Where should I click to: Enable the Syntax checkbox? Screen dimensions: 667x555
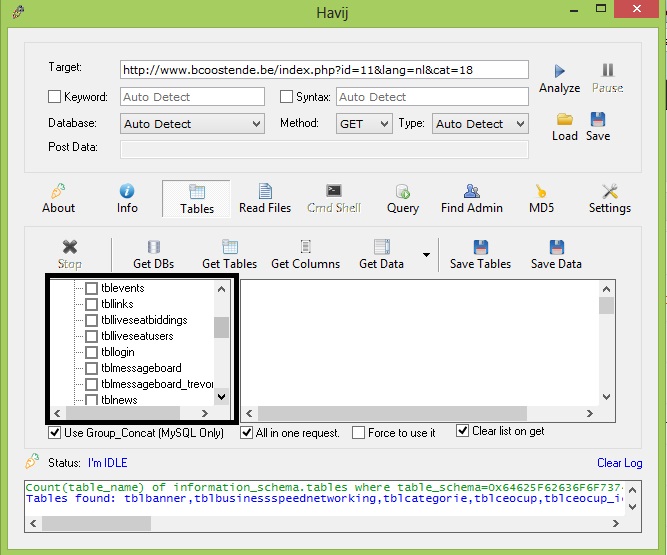click(286, 97)
